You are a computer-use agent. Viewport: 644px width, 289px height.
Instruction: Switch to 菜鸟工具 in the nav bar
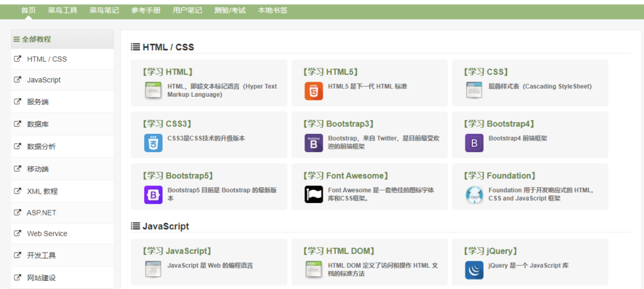[62, 11]
